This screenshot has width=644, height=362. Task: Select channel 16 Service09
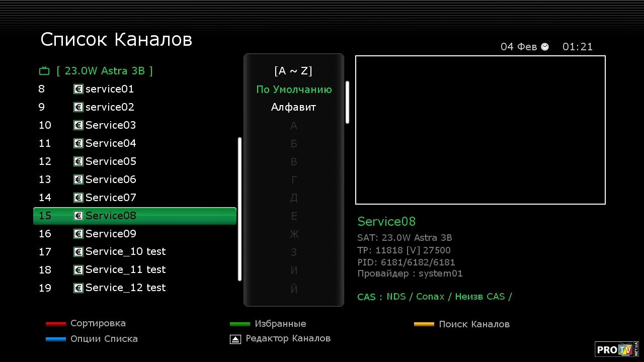(110, 234)
